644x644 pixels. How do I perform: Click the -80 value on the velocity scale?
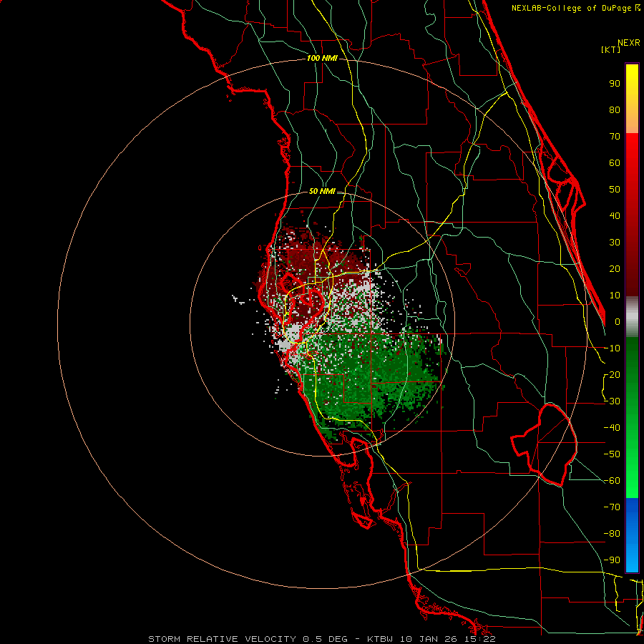point(612,534)
